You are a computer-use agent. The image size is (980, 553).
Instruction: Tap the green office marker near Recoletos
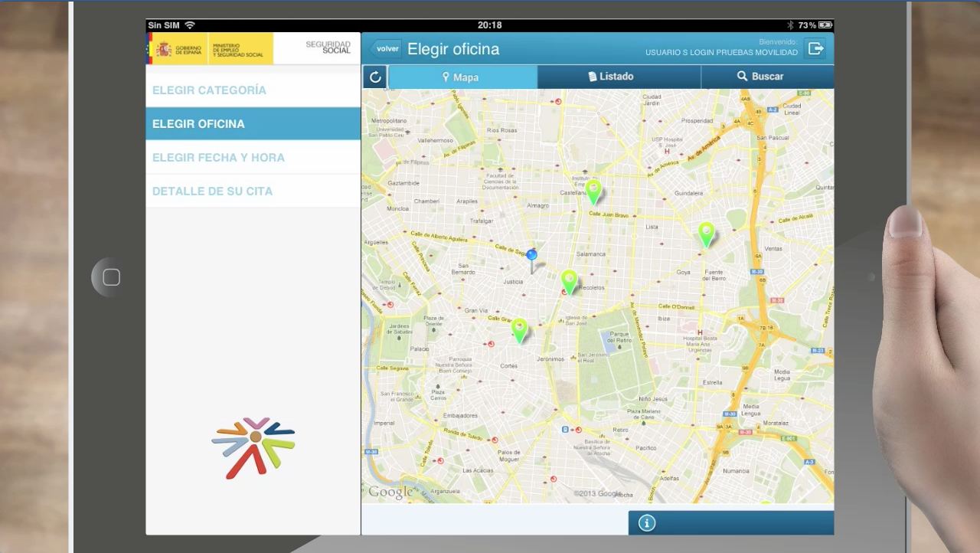pos(569,282)
